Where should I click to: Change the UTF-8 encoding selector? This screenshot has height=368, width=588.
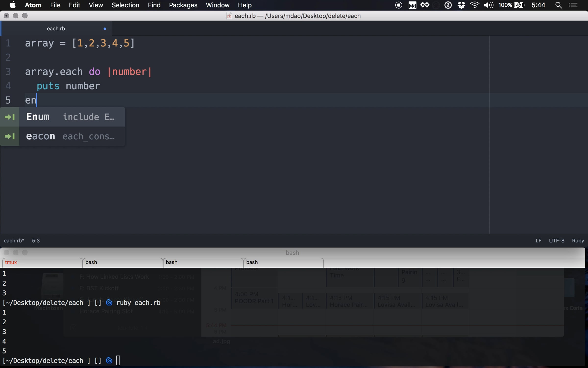coord(556,240)
